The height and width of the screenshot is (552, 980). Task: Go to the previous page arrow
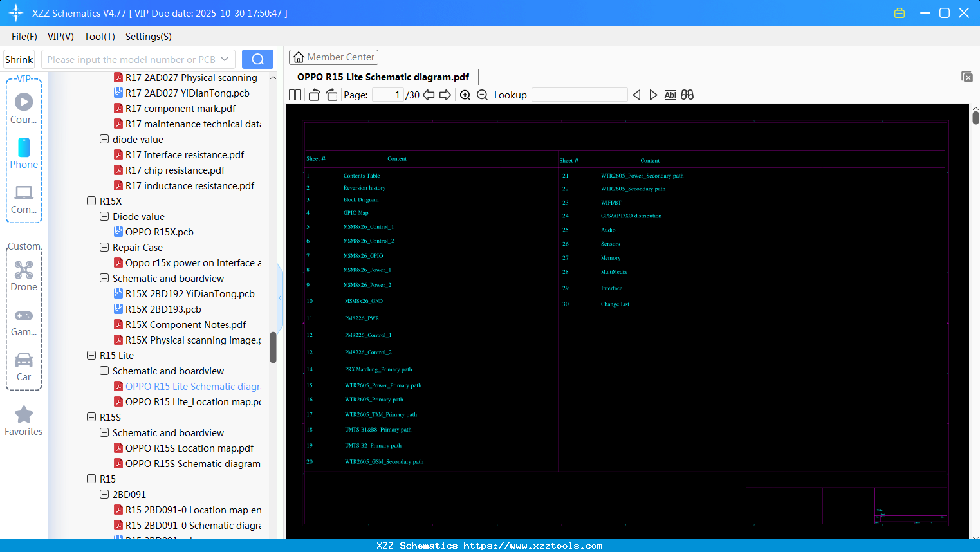[429, 95]
